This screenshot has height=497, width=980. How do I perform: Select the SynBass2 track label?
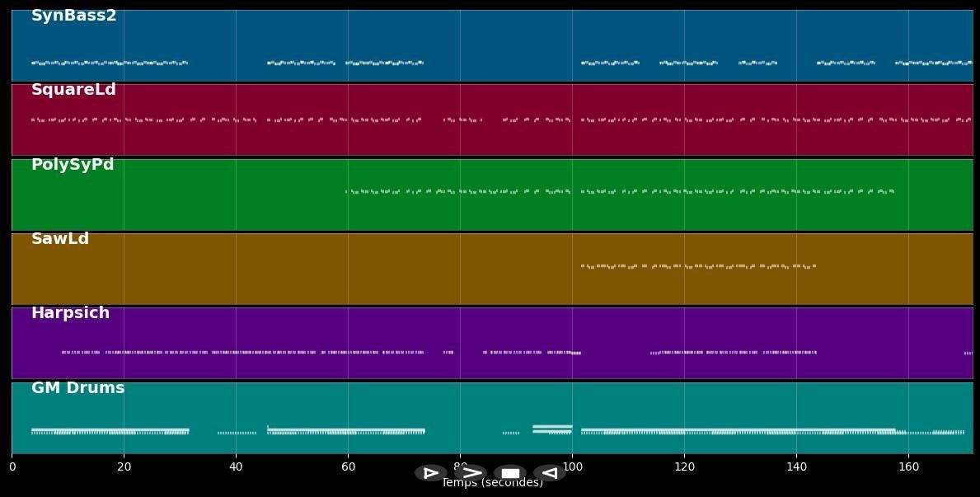73,16
